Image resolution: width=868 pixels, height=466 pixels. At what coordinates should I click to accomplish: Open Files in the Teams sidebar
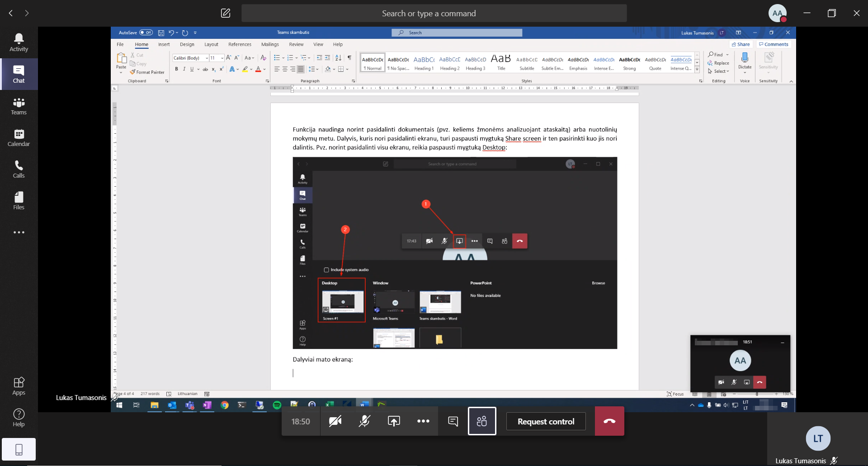coord(19,201)
